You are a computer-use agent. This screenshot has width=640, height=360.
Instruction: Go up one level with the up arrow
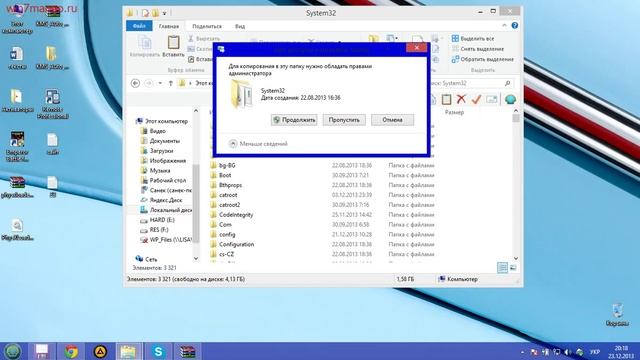tap(171, 83)
